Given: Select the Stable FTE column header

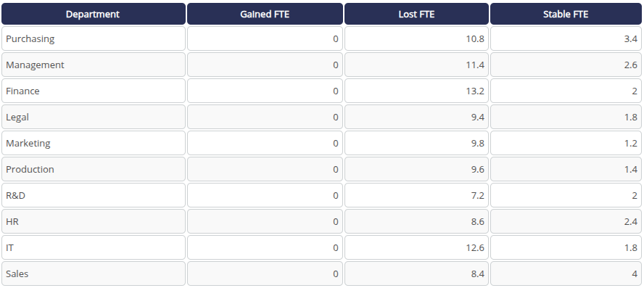Looking at the screenshot, I should click(566, 14).
